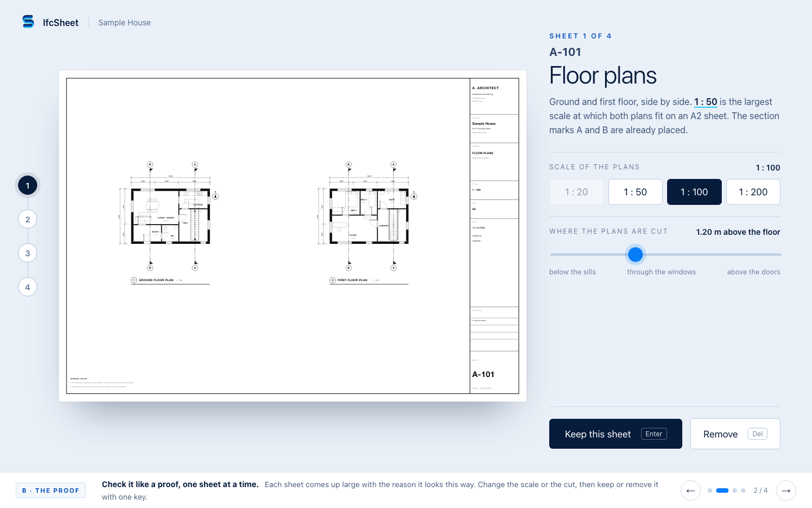Click the 'through the windows' label
The height and width of the screenshot is (508, 812).
coord(661,272)
